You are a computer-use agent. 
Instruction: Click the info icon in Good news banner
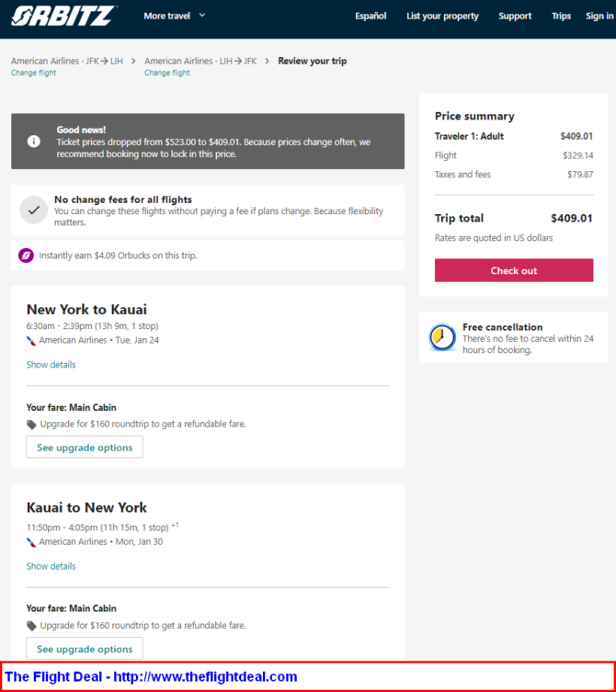pos(34,142)
